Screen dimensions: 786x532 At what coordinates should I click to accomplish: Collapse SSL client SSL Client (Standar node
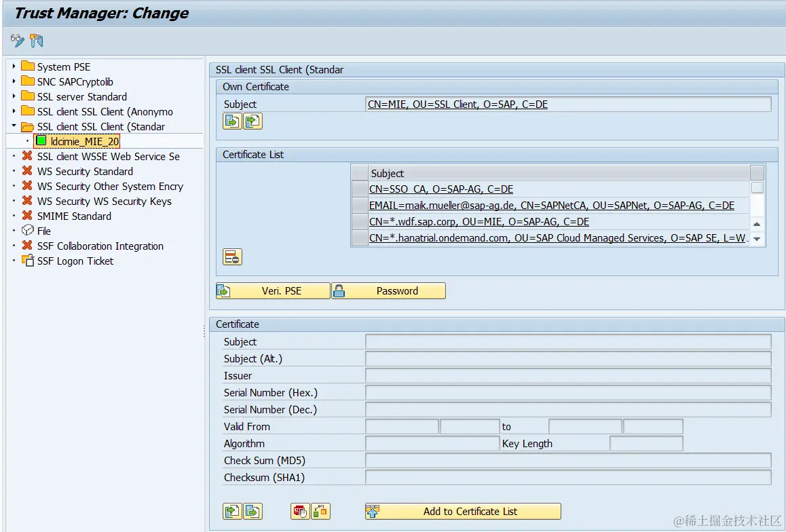[14, 126]
